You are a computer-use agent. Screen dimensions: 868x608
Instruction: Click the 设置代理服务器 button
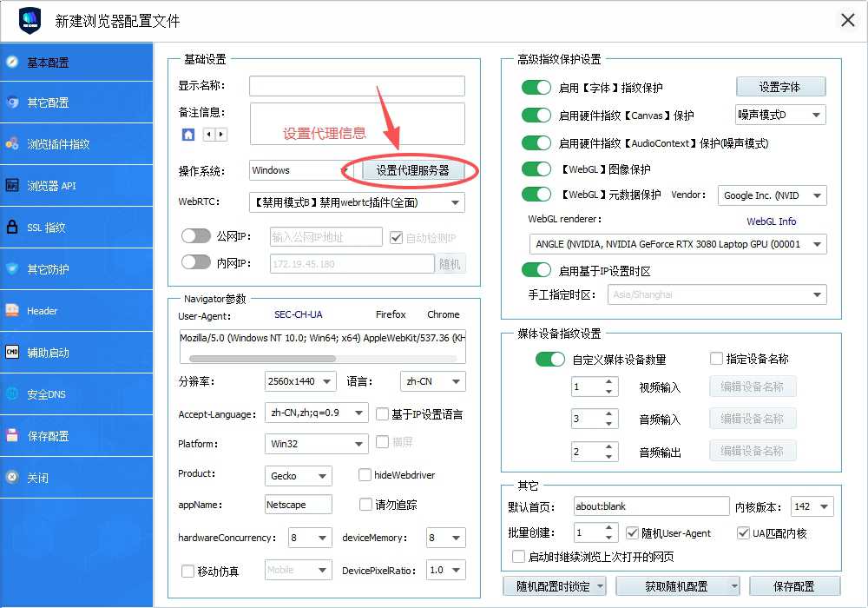point(413,170)
